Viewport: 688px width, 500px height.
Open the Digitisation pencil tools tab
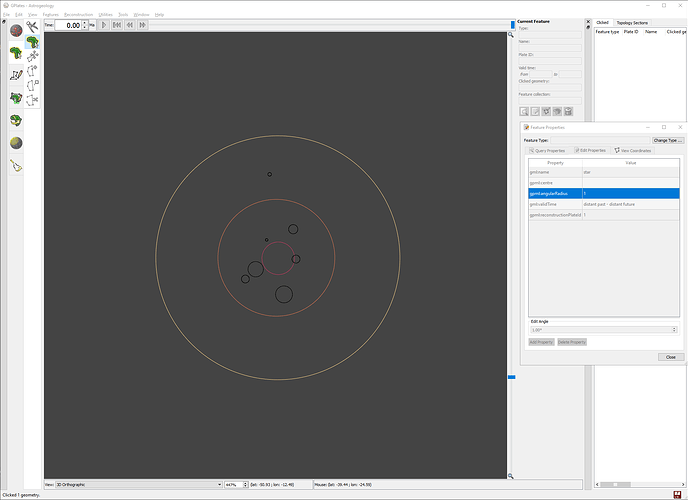tap(16, 75)
